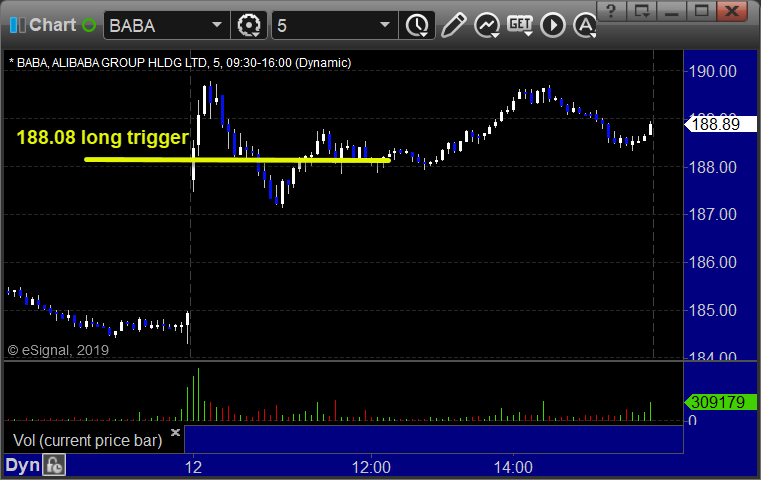Click the '188.08 long trigger' annotation text

102,137
